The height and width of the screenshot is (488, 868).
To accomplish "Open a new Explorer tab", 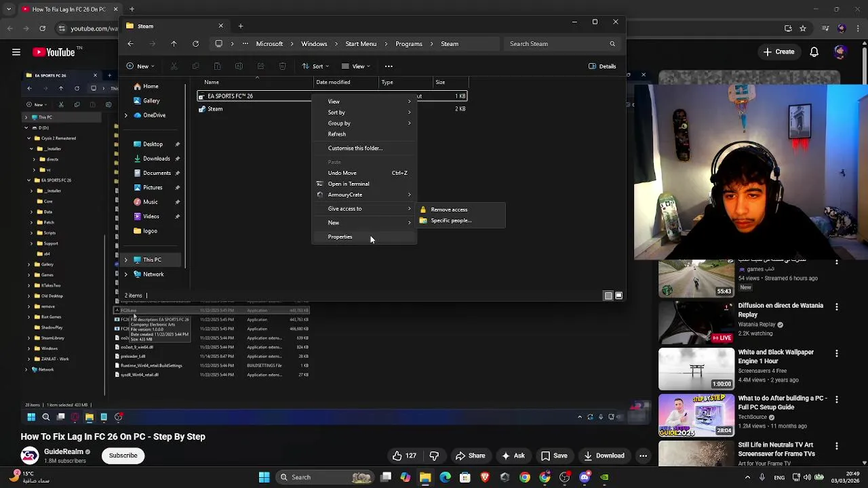I will pos(240,26).
